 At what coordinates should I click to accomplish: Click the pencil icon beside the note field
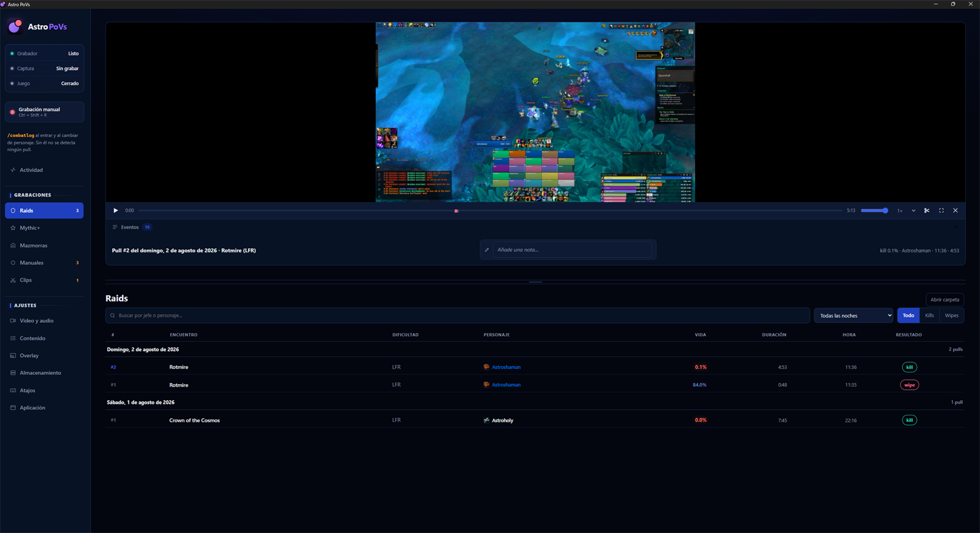487,250
